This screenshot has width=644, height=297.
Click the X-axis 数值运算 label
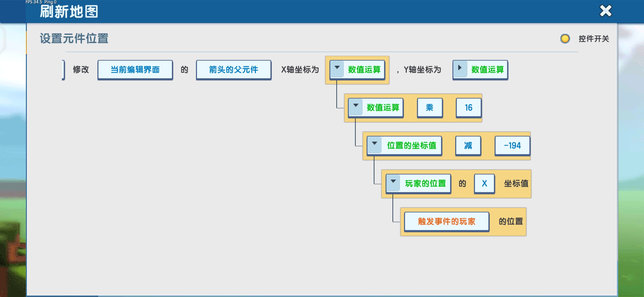[x=364, y=70]
